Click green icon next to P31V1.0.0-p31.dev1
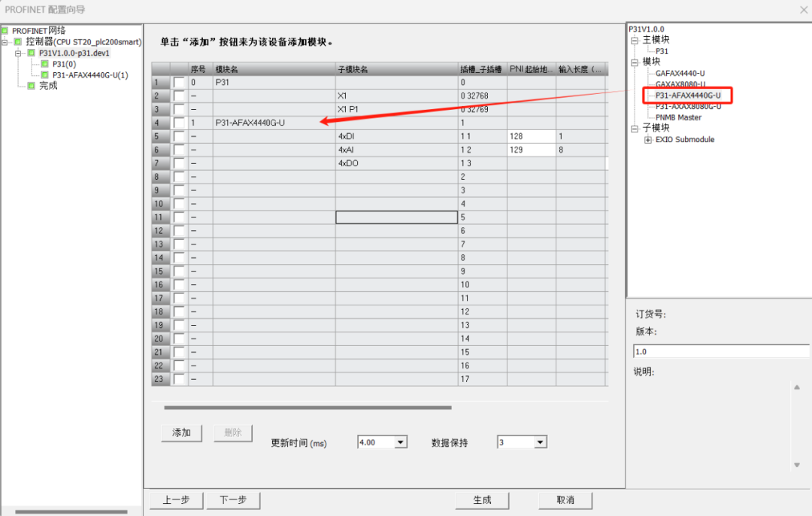This screenshot has height=516, width=812. click(x=32, y=53)
